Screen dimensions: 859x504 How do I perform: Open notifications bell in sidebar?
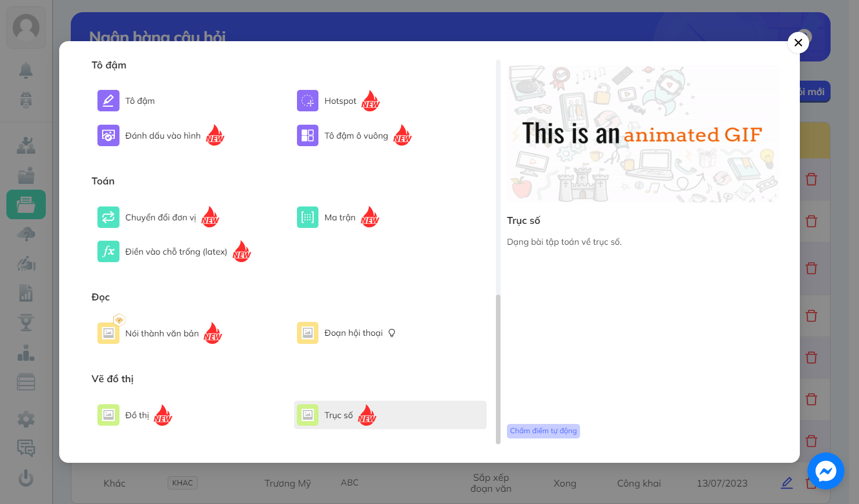(x=26, y=70)
